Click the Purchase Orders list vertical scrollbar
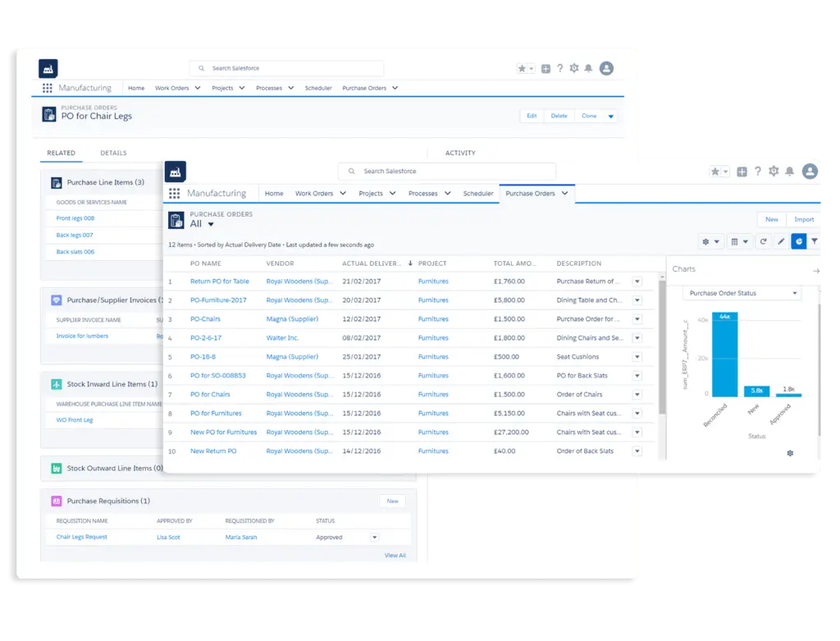Image resolution: width=840 pixels, height=641 pixels. click(662, 348)
